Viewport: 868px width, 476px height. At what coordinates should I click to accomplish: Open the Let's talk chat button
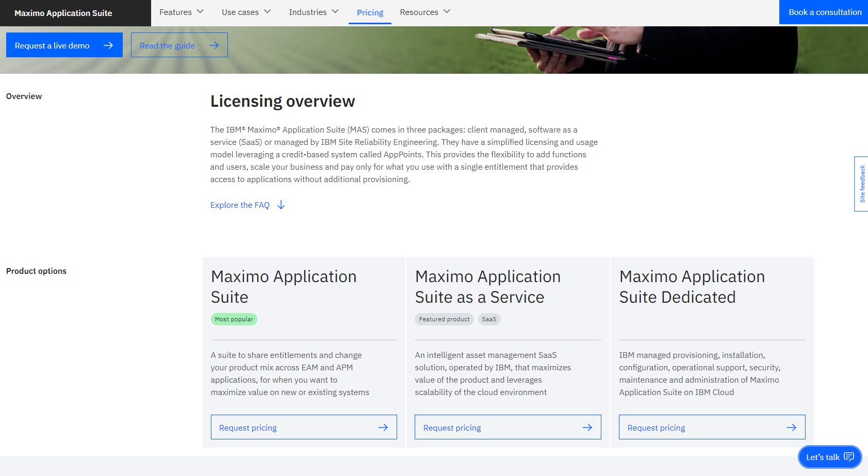tap(830, 457)
